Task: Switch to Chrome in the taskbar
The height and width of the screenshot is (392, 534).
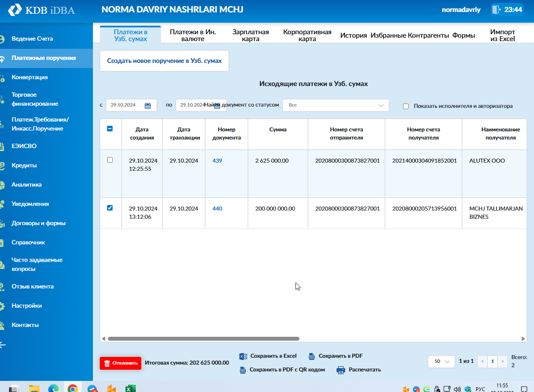Action: pos(73,388)
